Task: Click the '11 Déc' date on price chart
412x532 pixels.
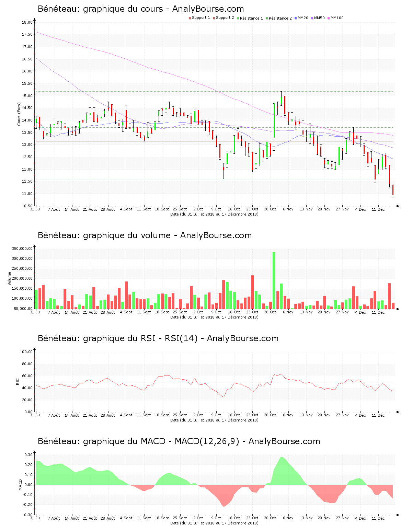Action: pos(378,209)
